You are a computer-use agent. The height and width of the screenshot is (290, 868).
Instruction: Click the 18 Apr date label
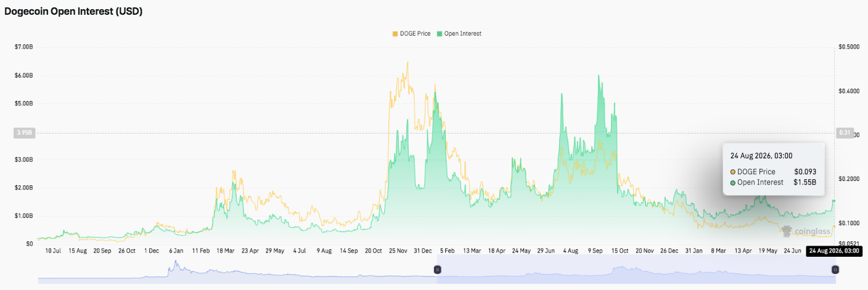pyautogui.click(x=497, y=251)
